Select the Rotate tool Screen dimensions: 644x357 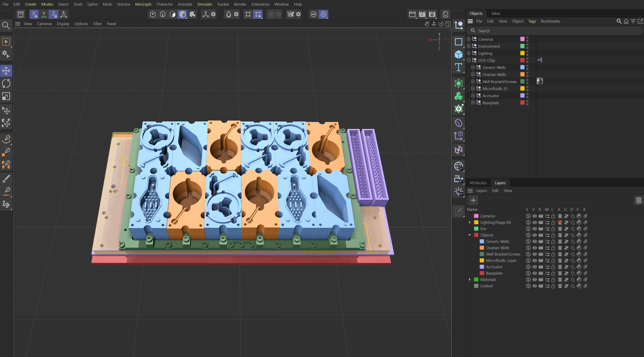6,83
